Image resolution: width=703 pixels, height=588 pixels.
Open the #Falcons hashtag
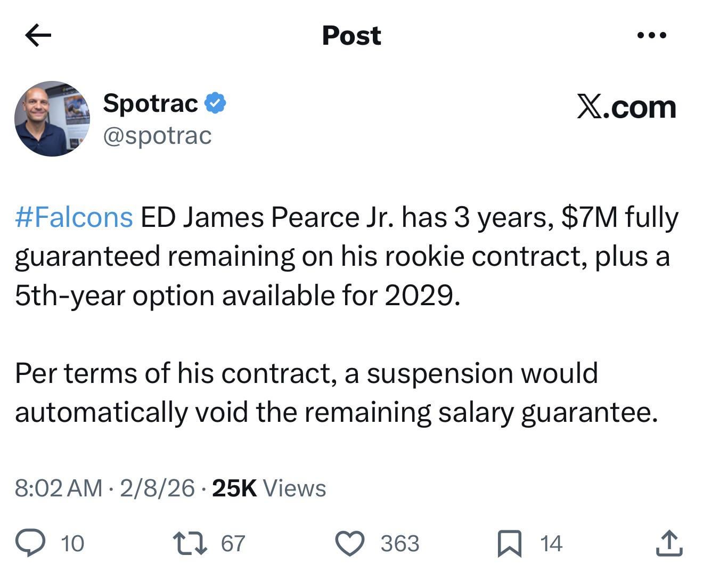(74, 217)
